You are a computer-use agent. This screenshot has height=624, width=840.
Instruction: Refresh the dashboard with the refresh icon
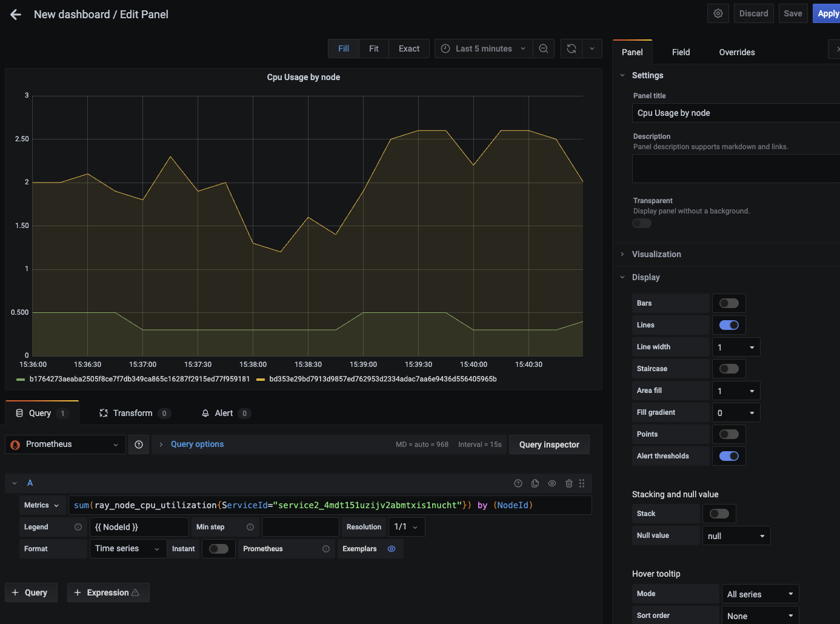tap(572, 49)
